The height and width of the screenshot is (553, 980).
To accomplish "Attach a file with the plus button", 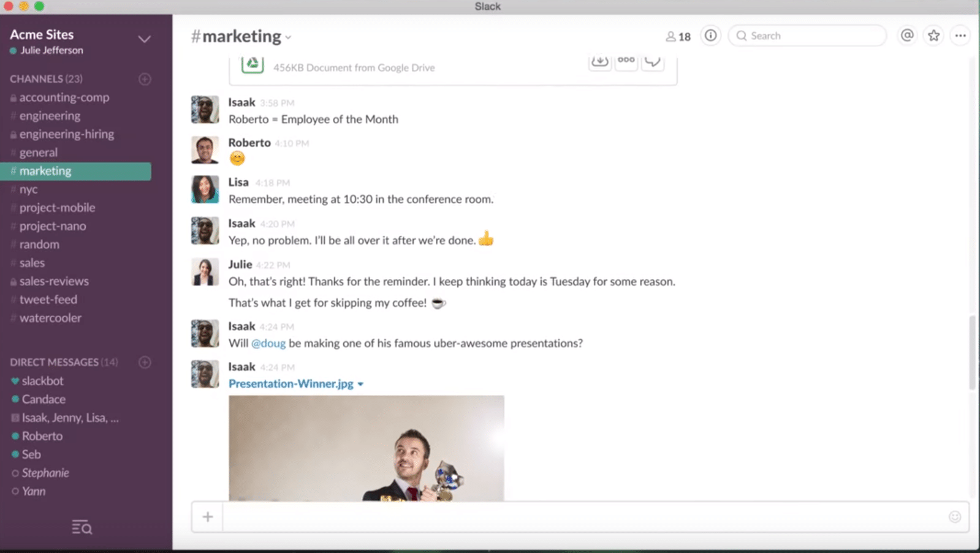I will (208, 517).
